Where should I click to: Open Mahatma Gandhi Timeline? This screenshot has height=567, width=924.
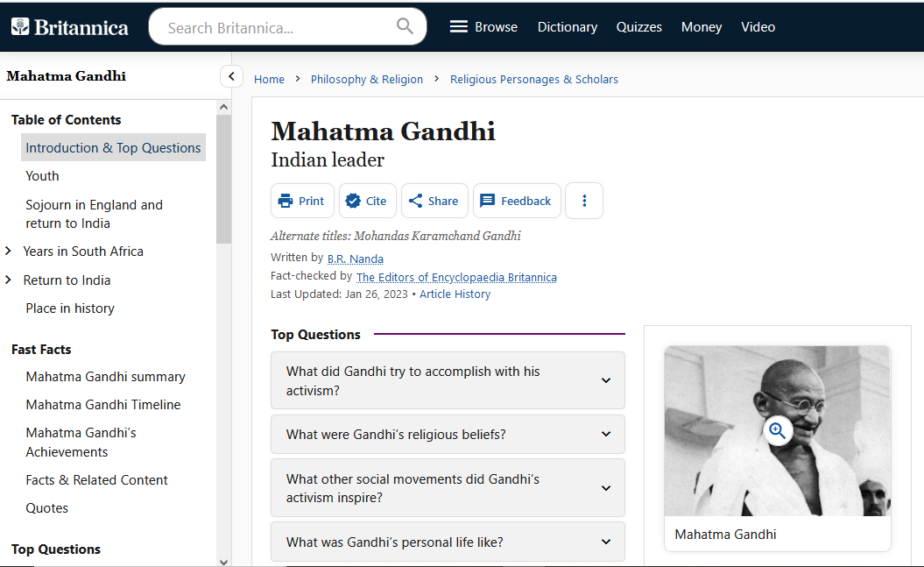click(x=103, y=405)
